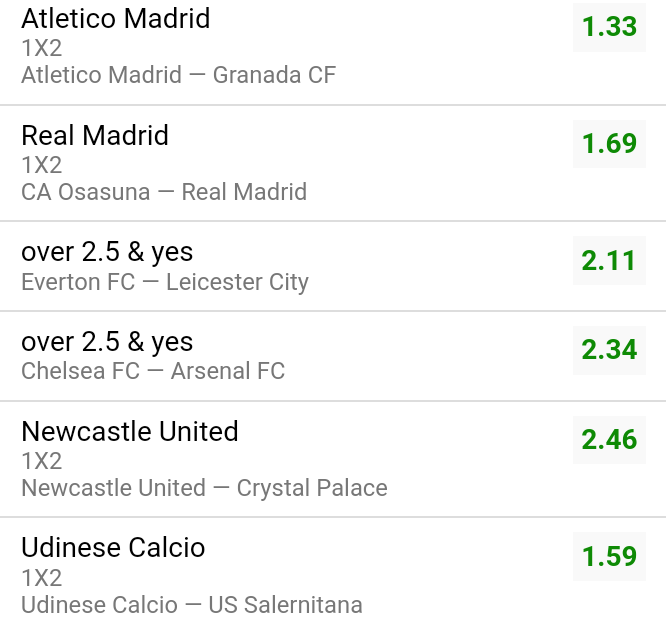Select the 2.11 odds value
The width and height of the screenshot is (666, 624).
609,261
